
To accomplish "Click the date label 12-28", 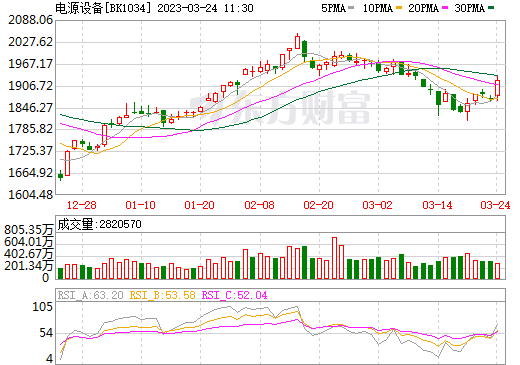I will click(x=82, y=205).
